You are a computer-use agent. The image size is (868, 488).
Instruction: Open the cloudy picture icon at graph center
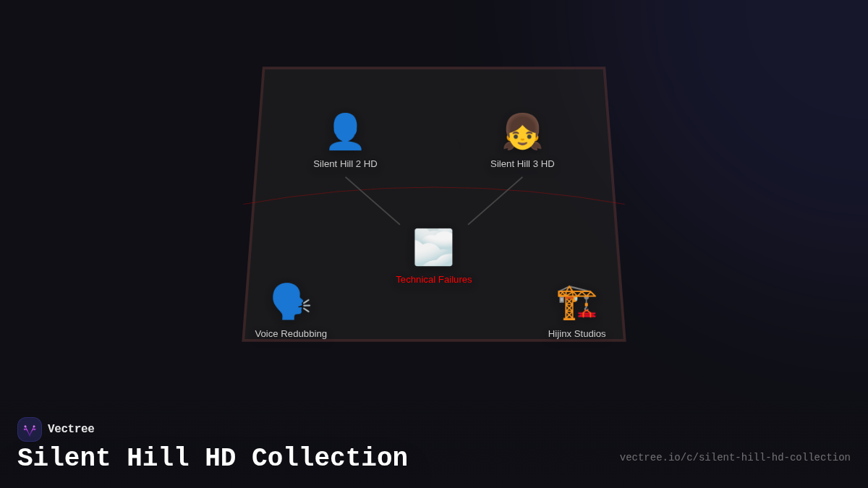(x=433, y=247)
